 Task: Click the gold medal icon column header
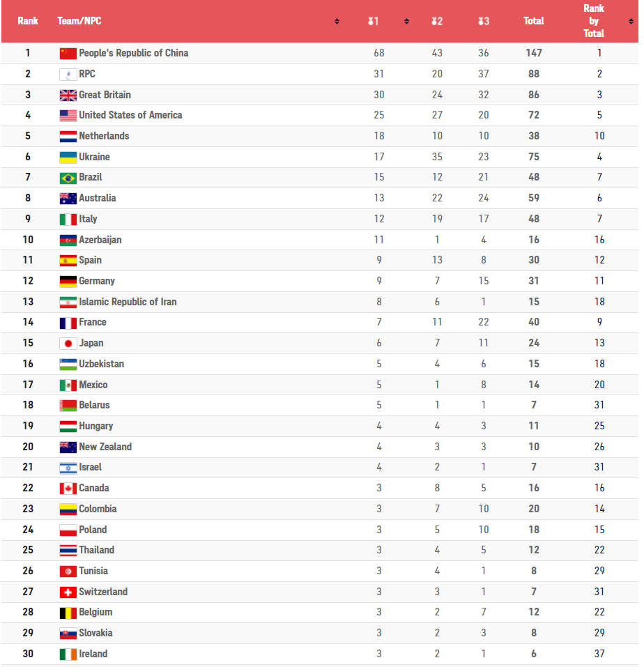click(x=374, y=21)
